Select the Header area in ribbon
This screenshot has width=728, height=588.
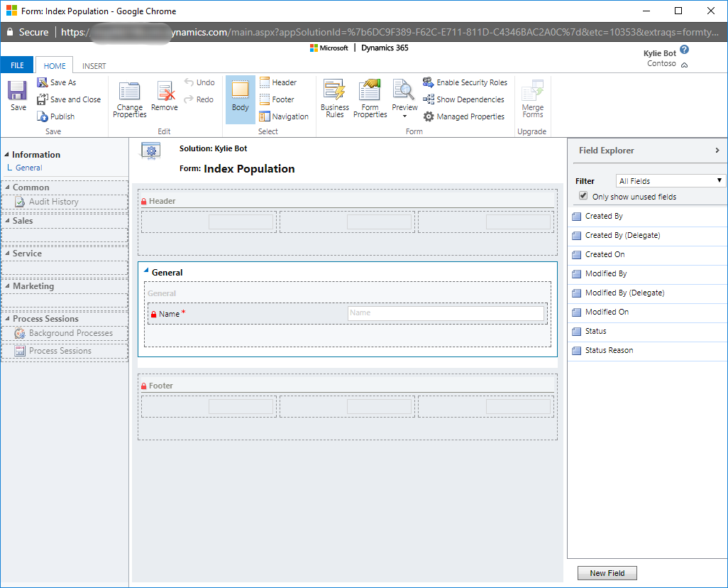[278, 82]
